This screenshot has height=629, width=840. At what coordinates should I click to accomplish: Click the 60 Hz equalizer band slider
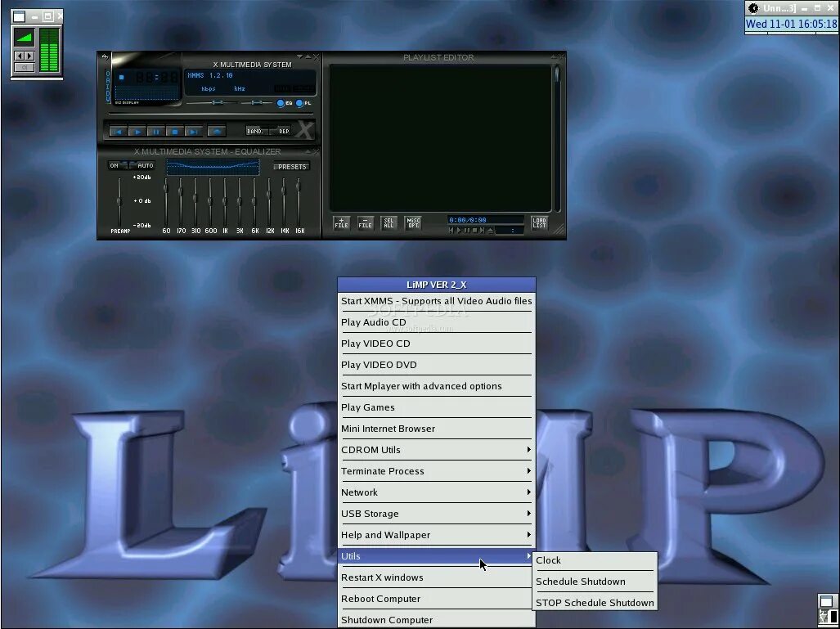pyautogui.click(x=166, y=202)
